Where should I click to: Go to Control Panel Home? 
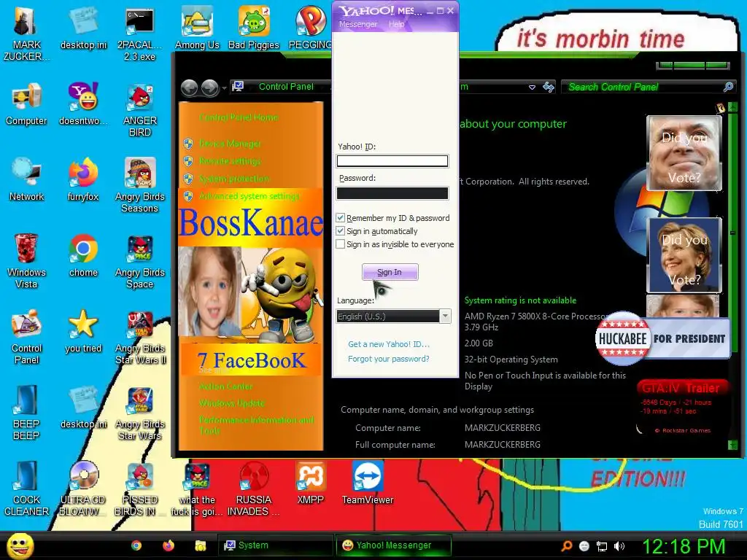coord(239,117)
